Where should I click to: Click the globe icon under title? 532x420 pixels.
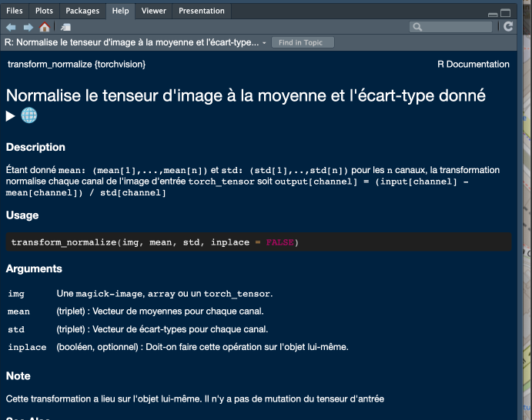coord(29,115)
